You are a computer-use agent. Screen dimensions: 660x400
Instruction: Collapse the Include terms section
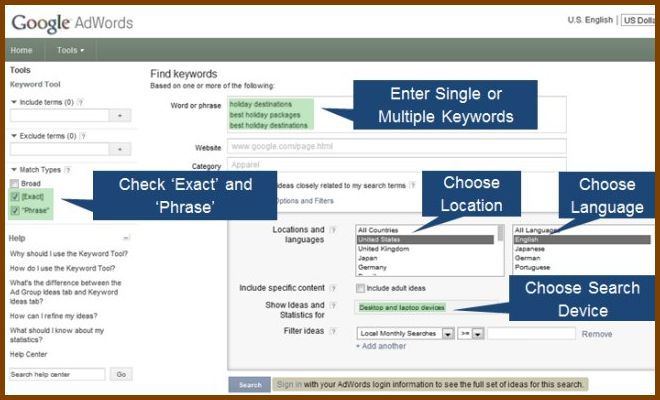pos(13,102)
